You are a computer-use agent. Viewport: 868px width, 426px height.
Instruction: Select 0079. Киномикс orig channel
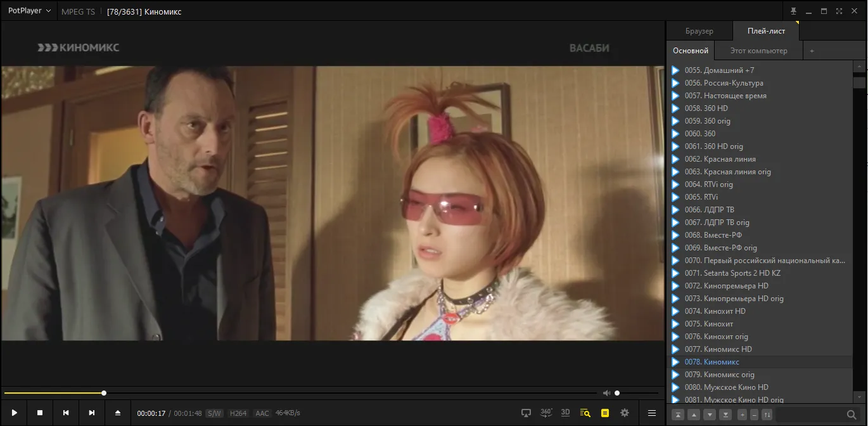(x=759, y=375)
